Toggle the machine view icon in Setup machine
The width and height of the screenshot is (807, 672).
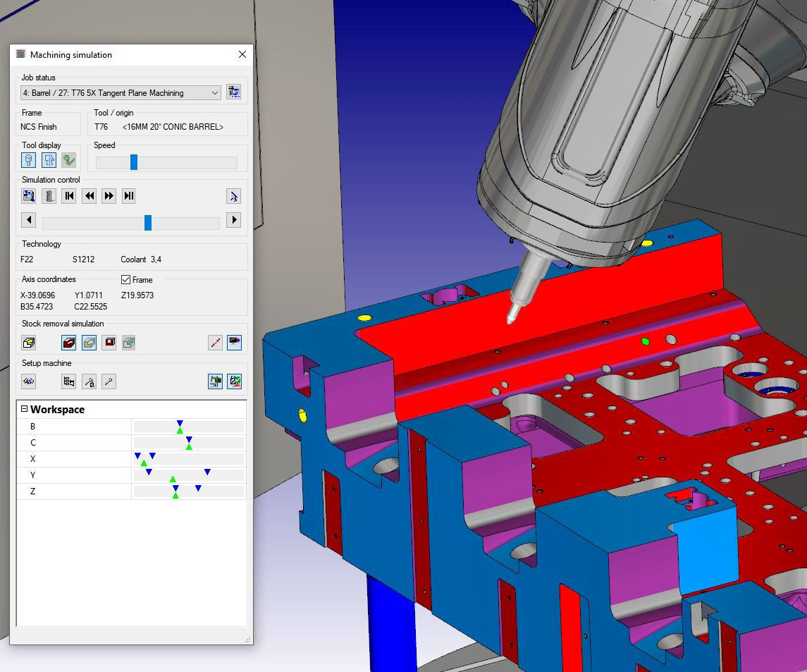tap(215, 381)
